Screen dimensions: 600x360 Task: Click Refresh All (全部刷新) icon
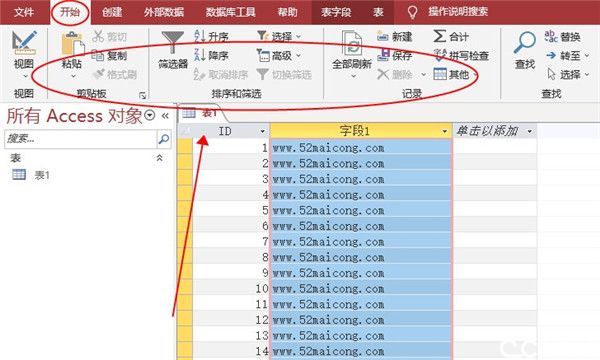click(x=352, y=43)
